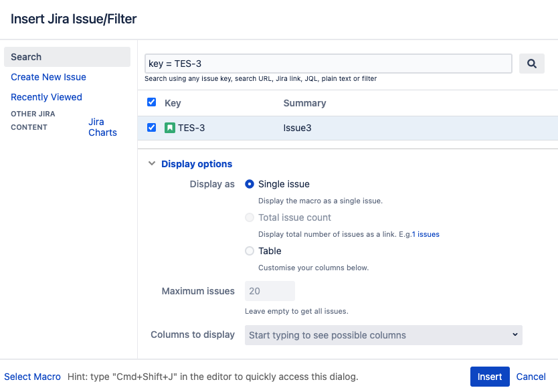Open the '1 issues' example link

(x=426, y=234)
